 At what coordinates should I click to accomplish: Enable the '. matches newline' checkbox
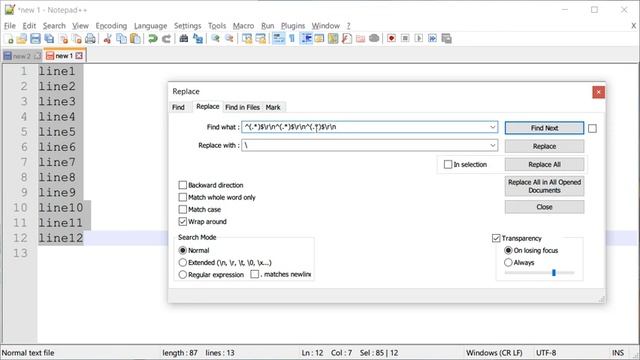tap(255, 274)
